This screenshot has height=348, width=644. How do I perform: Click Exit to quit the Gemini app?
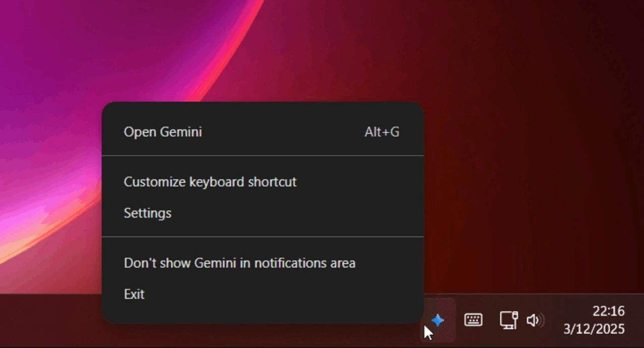(134, 294)
